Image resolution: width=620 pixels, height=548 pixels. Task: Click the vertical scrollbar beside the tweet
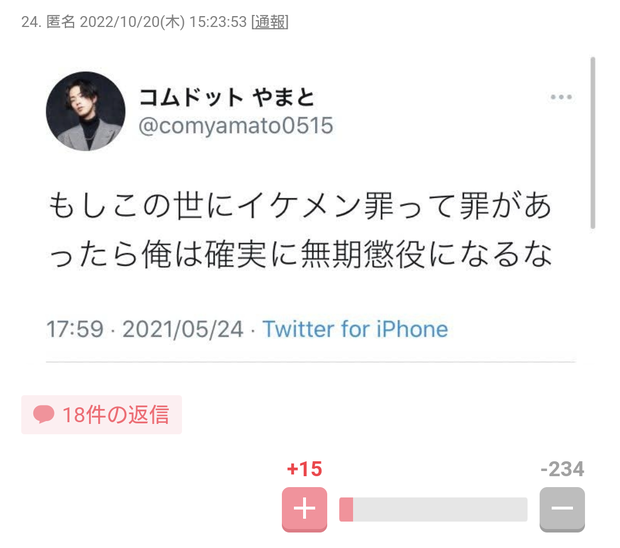pos(592,143)
